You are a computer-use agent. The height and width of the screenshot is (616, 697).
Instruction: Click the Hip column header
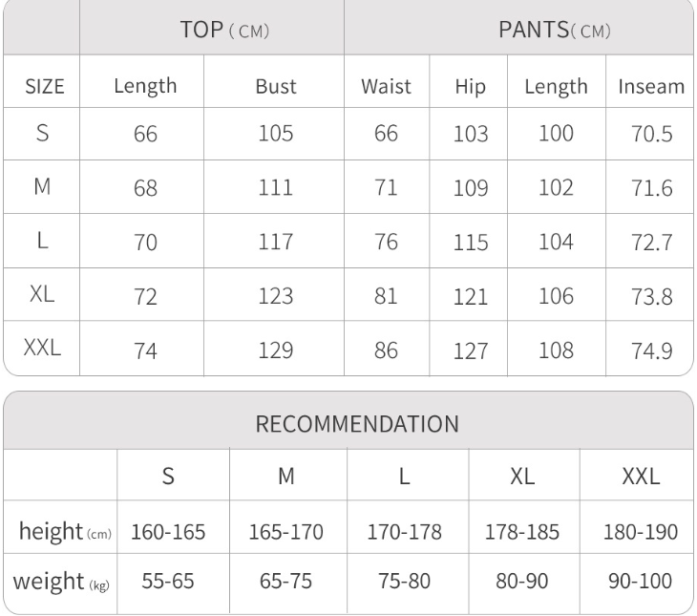click(471, 86)
